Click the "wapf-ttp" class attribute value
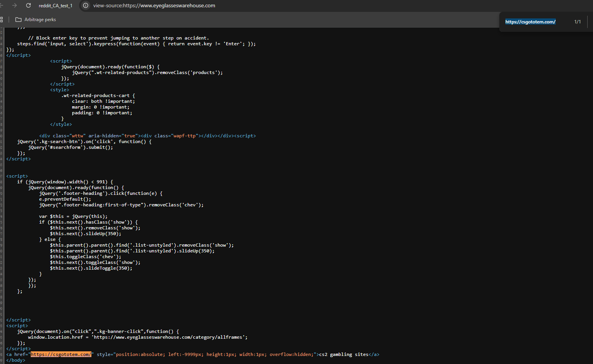The image size is (593, 364). tap(186, 136)
